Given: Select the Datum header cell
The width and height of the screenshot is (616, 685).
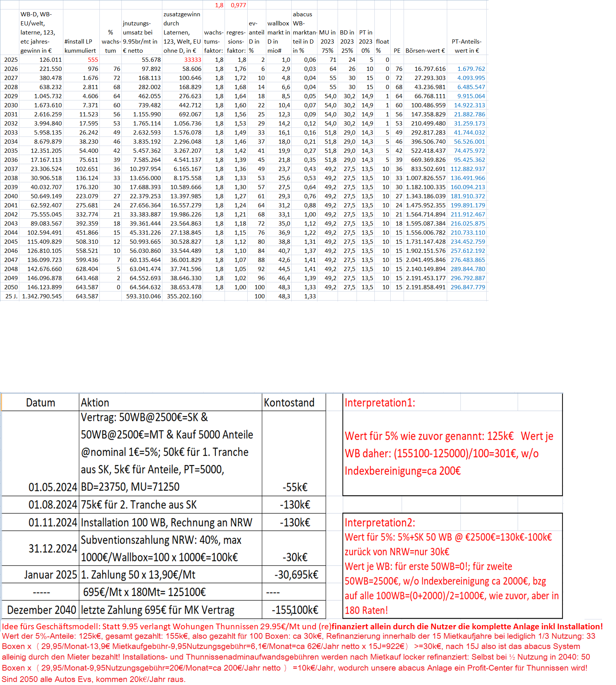Looking at the screenshot, I should click(40, 403).
